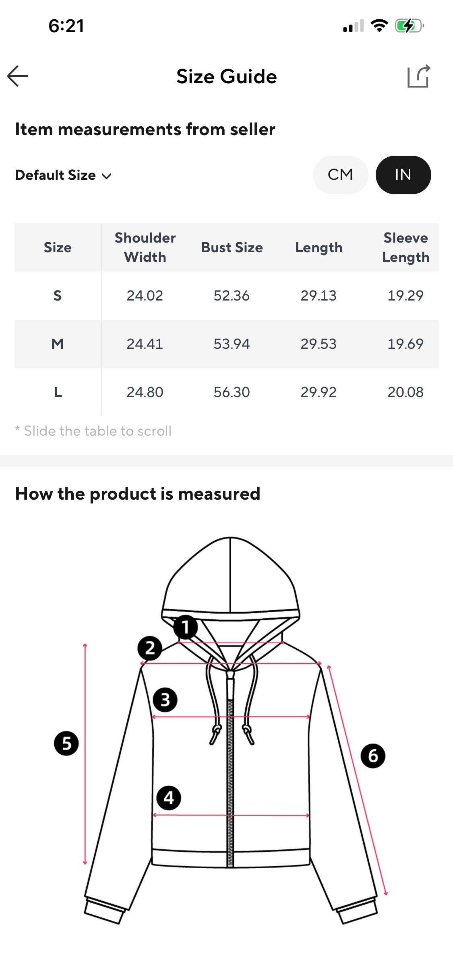
Task: Tap the Wi-Fi status icon
Action: coord(379,26)
